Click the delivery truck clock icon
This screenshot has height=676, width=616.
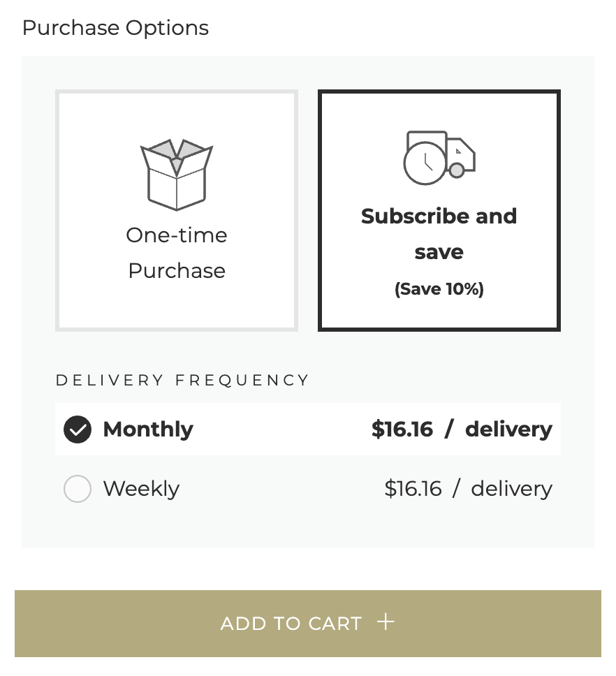(x=439, y=158)
